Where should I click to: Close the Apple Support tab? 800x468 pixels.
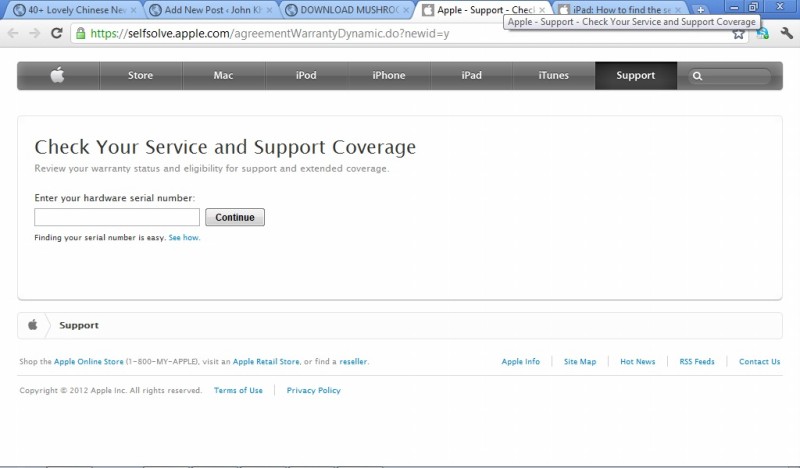pyautogui.click(x=542, y=10)
